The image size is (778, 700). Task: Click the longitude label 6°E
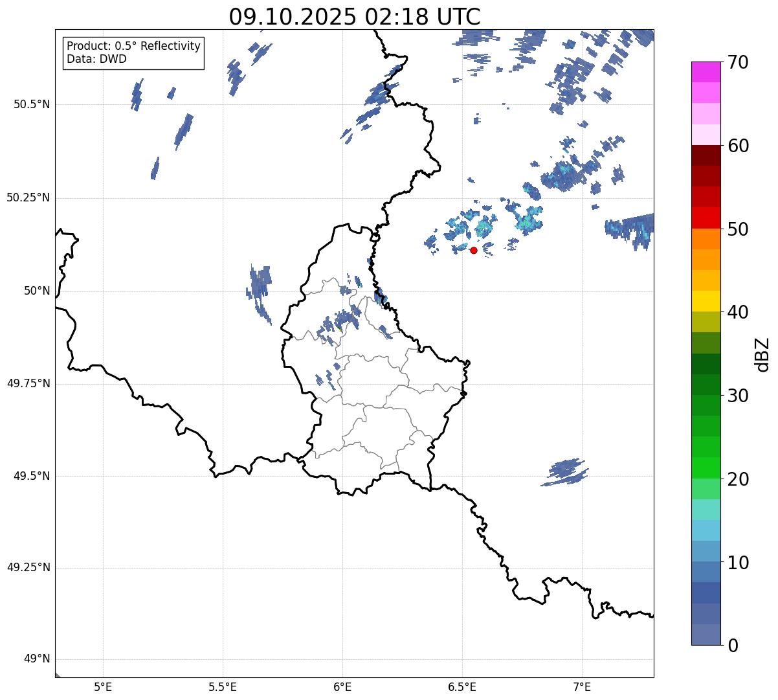(342, 686)
